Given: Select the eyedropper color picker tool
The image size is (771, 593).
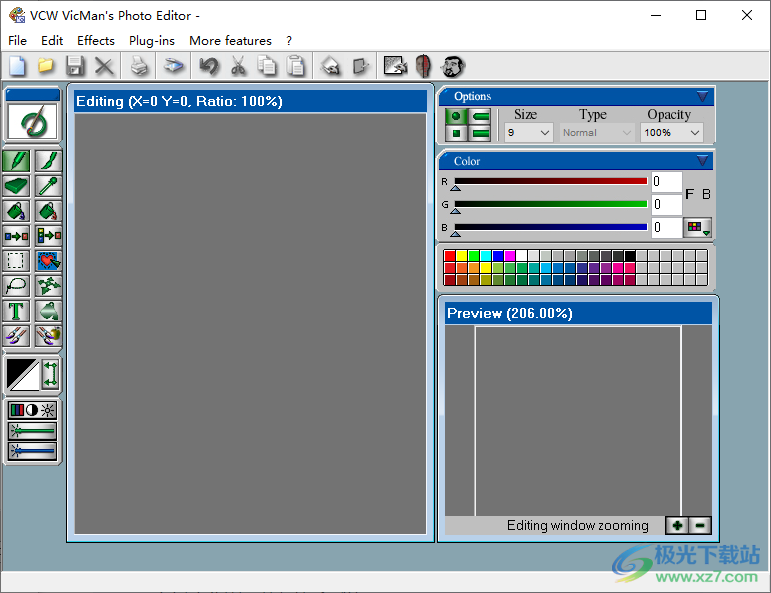Looking at the screenshot, I should tap(48, 186).
